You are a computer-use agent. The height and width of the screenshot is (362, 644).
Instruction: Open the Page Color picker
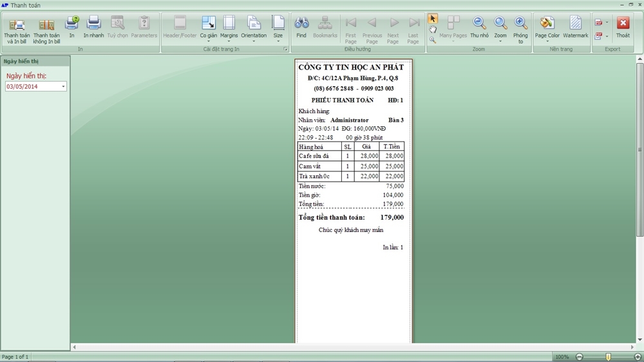(x=547, y=29)
